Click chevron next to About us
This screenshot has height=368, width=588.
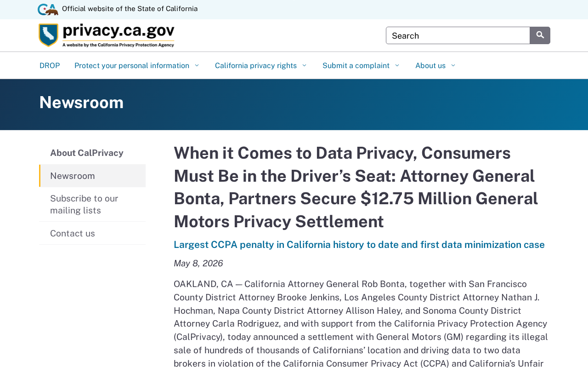(453, 65)
